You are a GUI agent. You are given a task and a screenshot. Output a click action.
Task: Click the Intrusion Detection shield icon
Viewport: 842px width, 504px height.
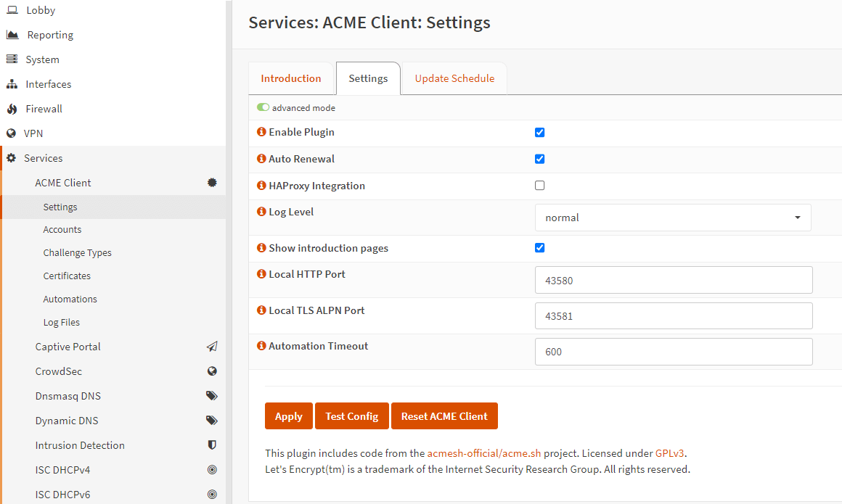tap(212, 445)
